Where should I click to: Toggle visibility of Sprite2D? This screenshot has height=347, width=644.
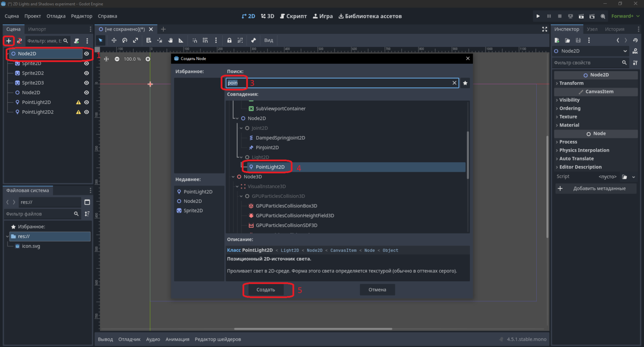click(x=86, y=63)
